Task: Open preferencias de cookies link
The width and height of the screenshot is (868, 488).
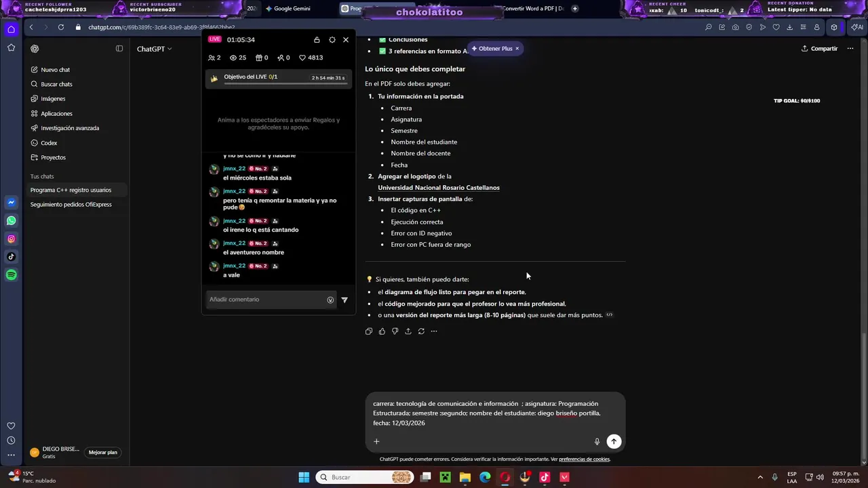Action: click(x=585, y=460)
